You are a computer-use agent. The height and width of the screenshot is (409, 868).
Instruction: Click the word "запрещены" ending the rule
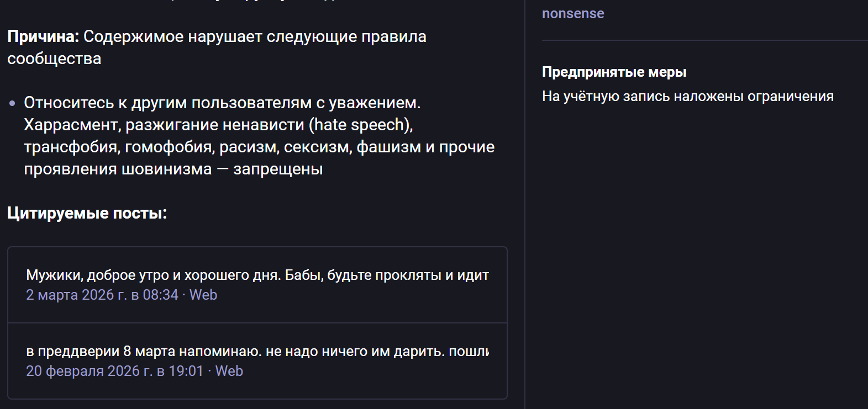(278, 169)
